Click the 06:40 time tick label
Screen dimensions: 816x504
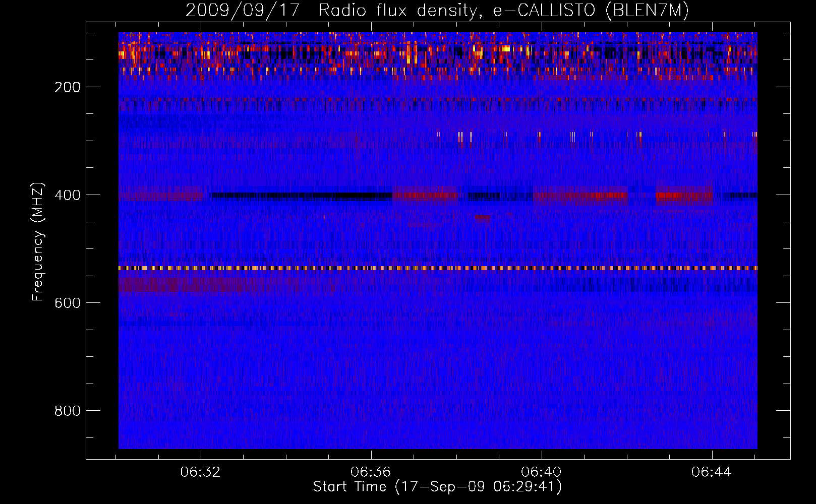pos(542,472)
